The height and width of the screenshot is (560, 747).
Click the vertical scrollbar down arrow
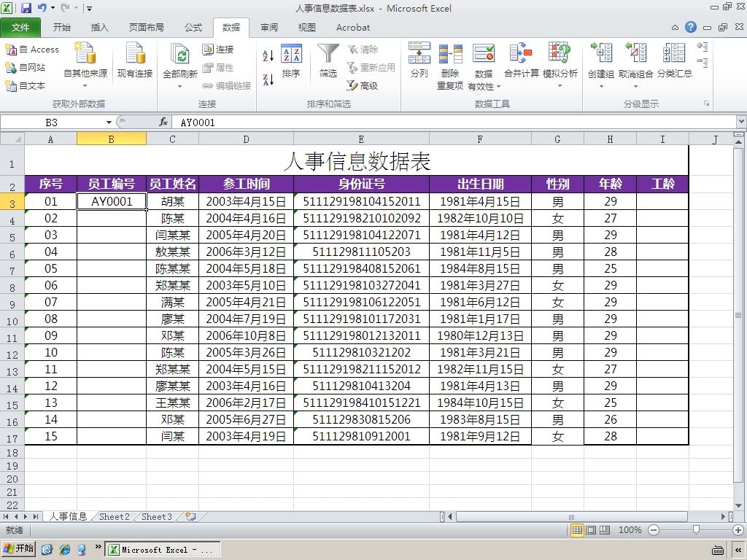pos(738,505)
